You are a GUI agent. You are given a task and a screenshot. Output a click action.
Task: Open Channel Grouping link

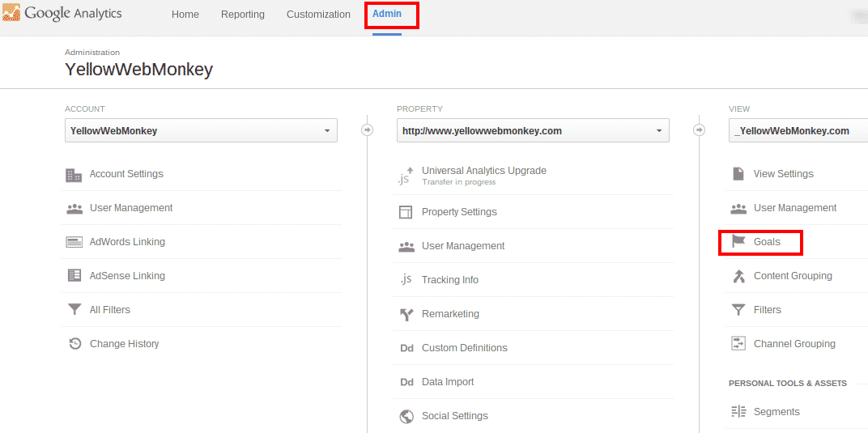pyautogui.click(x=794, y=343)
